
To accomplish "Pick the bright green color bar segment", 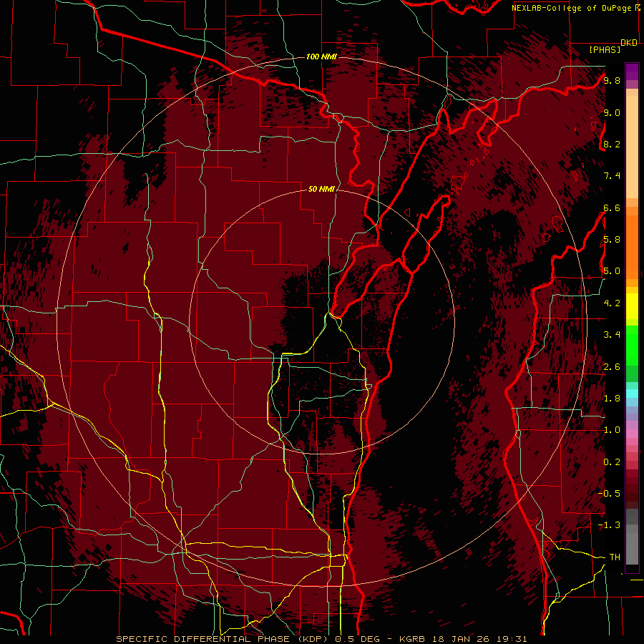I will click(x=632, y=345).
